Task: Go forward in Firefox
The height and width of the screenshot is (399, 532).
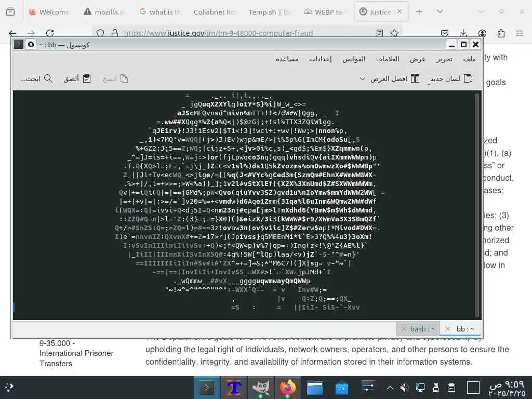Action: coord(31,33)
